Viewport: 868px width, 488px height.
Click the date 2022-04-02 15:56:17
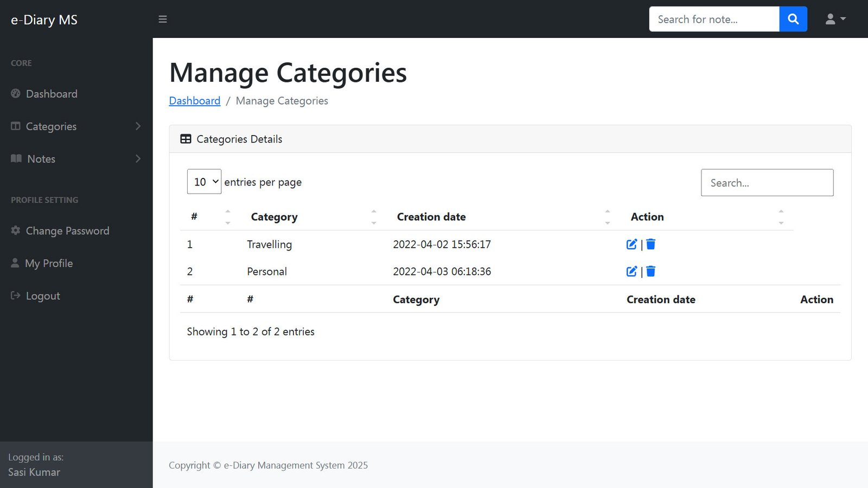(x=442, y=245)
